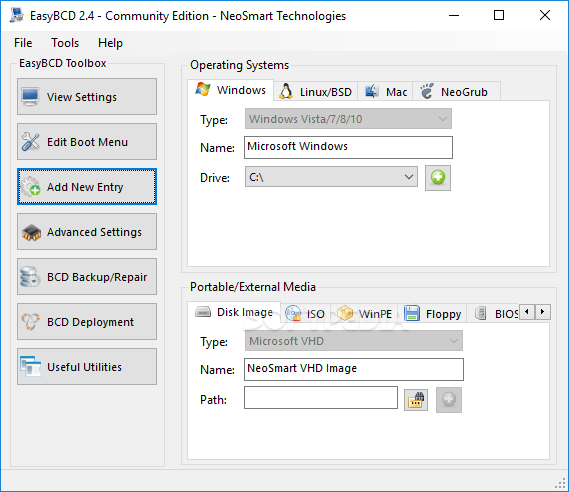Open the Tools menu
The image size is (569, 492).
[x=65, y=43]
